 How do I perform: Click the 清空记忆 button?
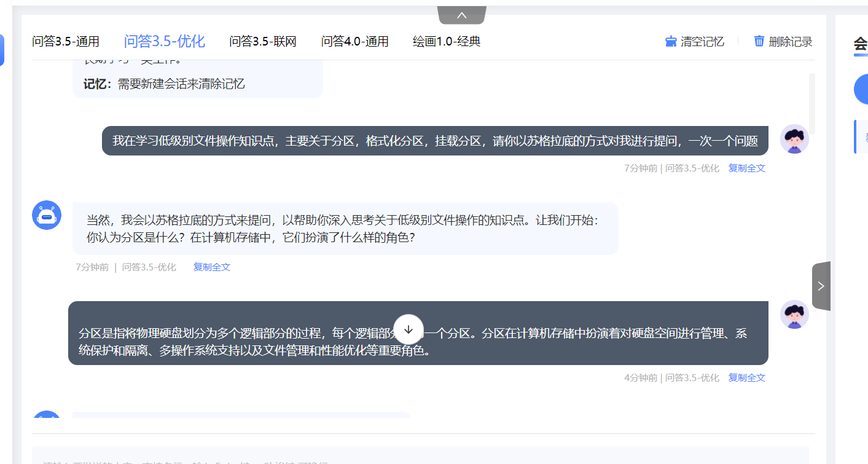pyautogui.click(x=695, y=42)
